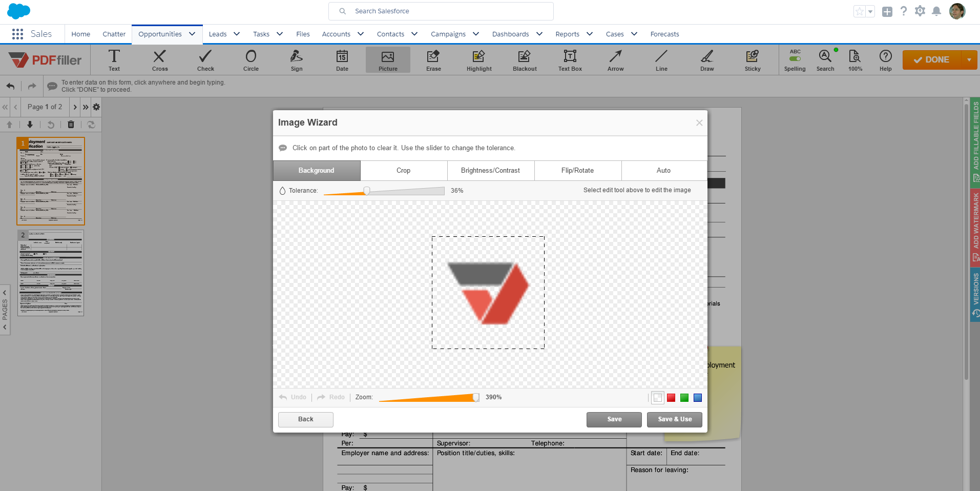Select the Text tool
This screenshot has width=980, height=491.
tap(114, 59)
